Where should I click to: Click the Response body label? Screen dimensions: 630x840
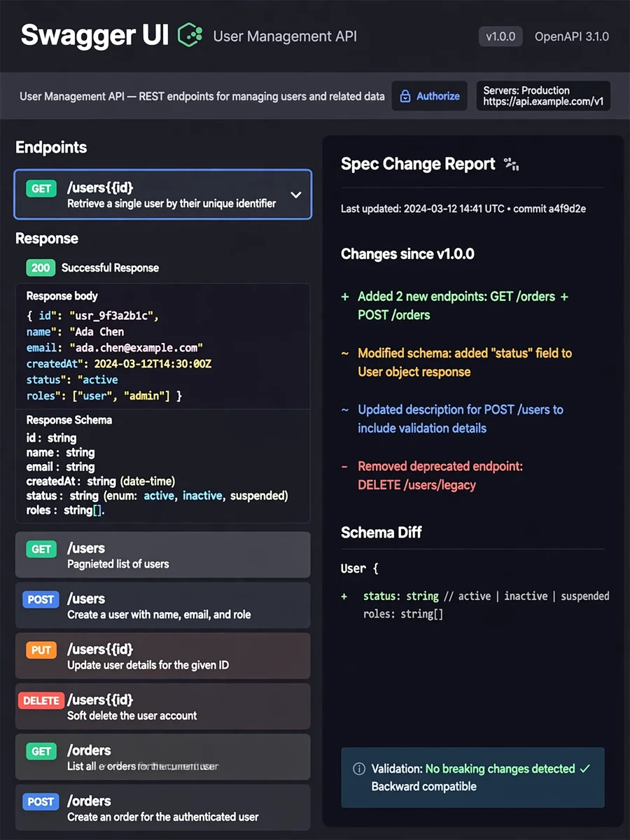62,296
